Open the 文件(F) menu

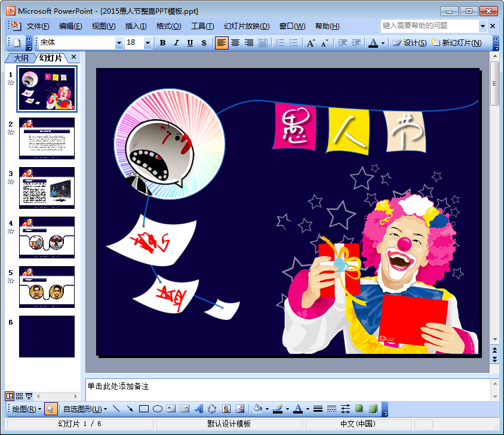pyautogui.click(x=38, y=26)
